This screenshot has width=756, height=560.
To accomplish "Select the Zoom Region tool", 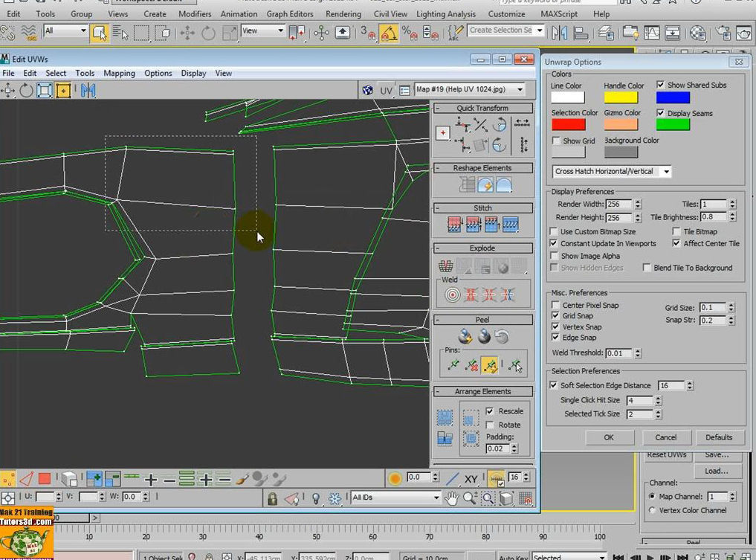I will (x=488, y=498).
